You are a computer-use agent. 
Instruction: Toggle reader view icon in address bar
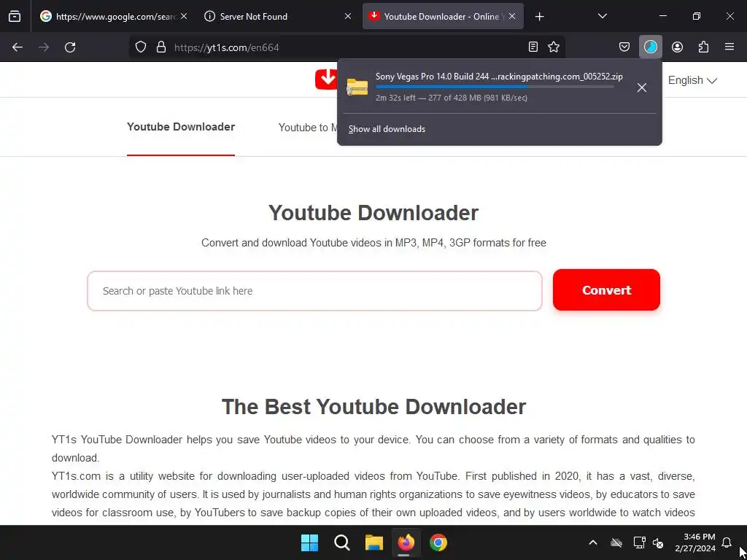pos(533,47)
